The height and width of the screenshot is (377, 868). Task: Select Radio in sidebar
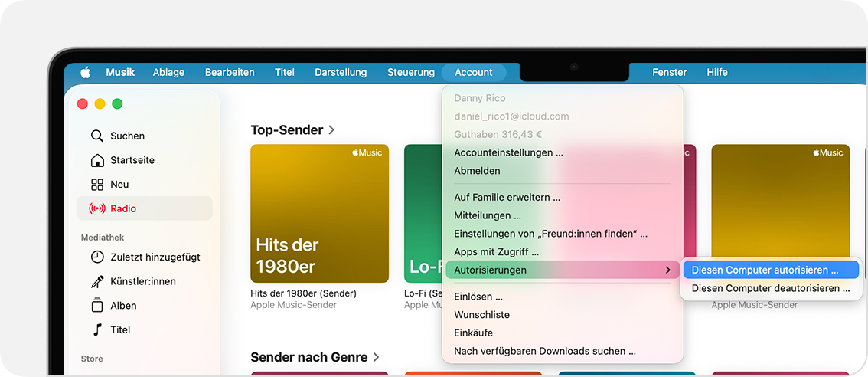(144, 208)
